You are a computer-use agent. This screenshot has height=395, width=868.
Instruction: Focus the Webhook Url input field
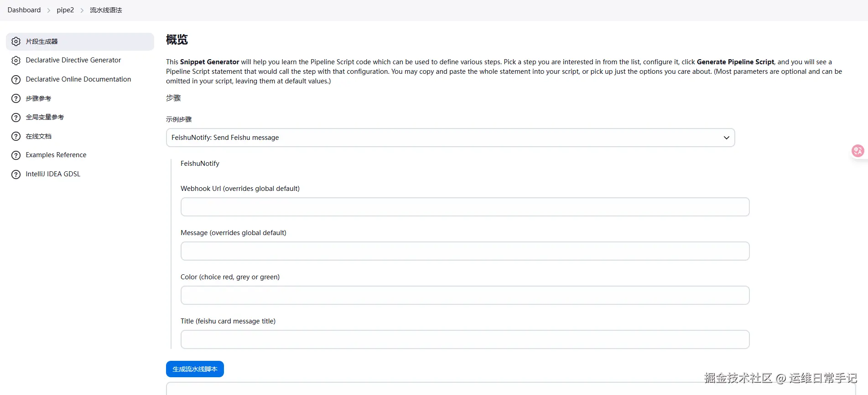(465, 207)
